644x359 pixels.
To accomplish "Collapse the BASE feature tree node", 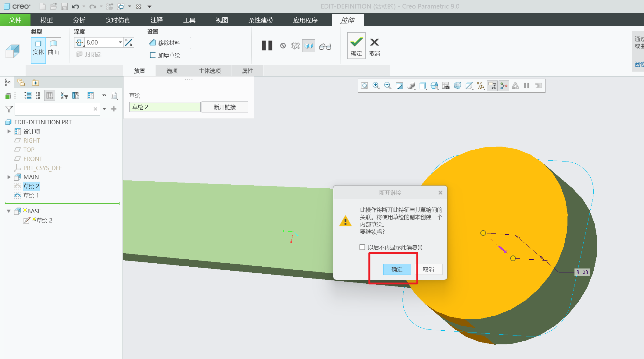I will tap(9, 211).
